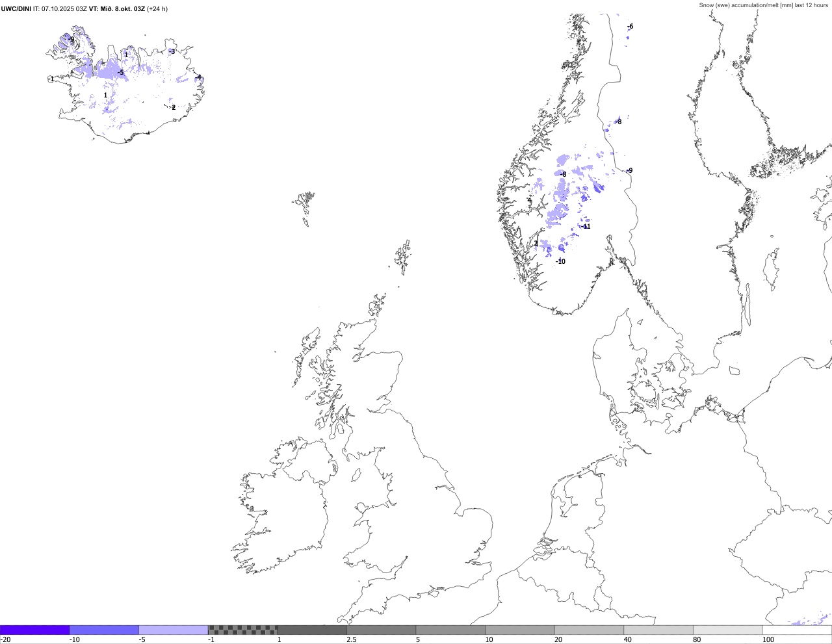
Task: Click the gray 10 to 20 legend swatch
Action: pos(520,630)
